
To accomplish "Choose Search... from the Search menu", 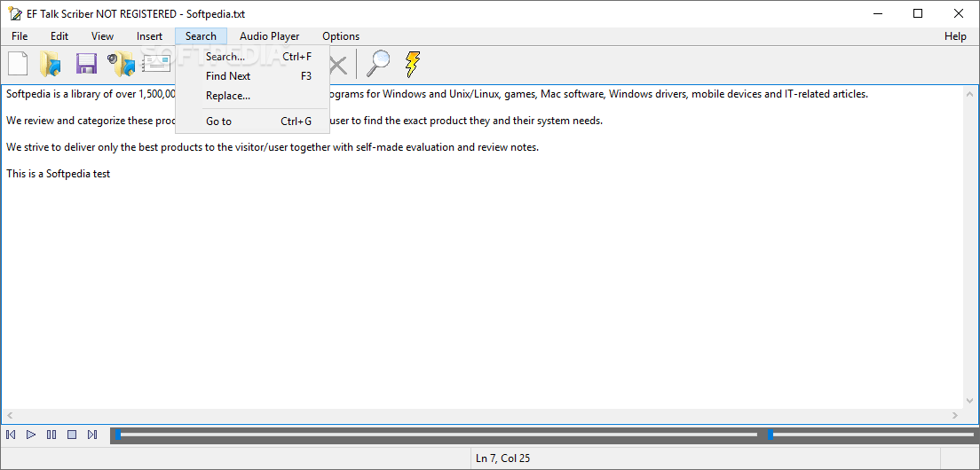I will (252, 57).
